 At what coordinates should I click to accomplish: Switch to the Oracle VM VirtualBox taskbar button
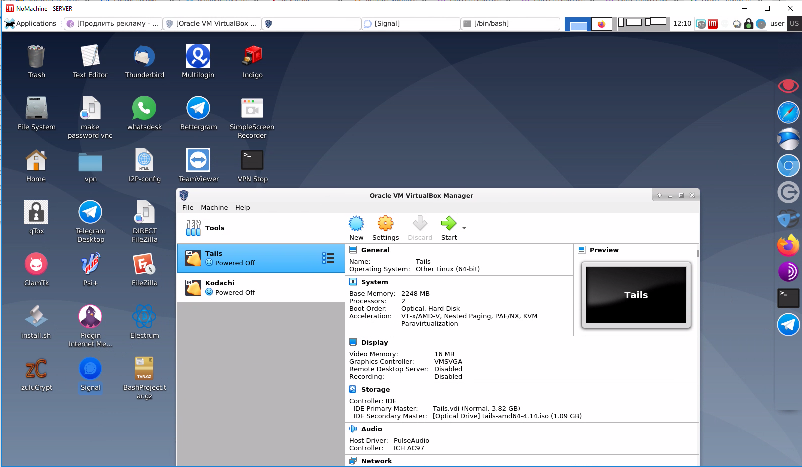(x=212, y=24)
